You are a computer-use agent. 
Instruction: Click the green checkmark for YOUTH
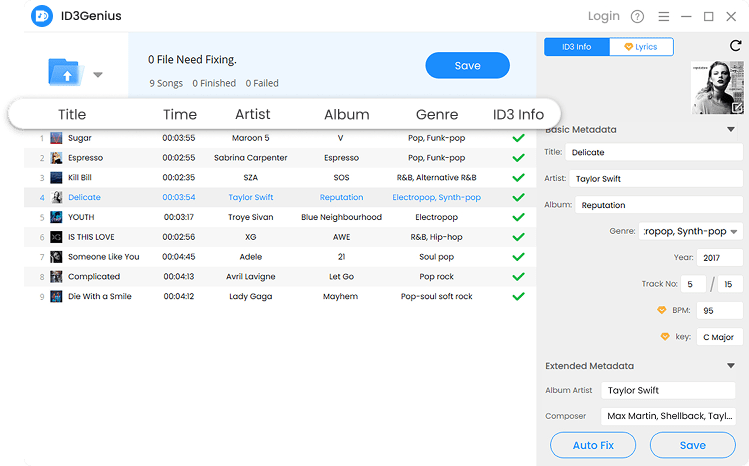pos(518,217)
